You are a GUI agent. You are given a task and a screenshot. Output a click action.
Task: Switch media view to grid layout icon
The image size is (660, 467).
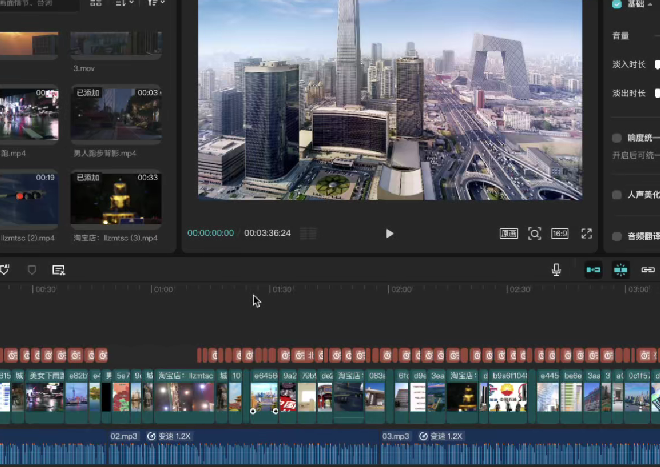[96, 4]
